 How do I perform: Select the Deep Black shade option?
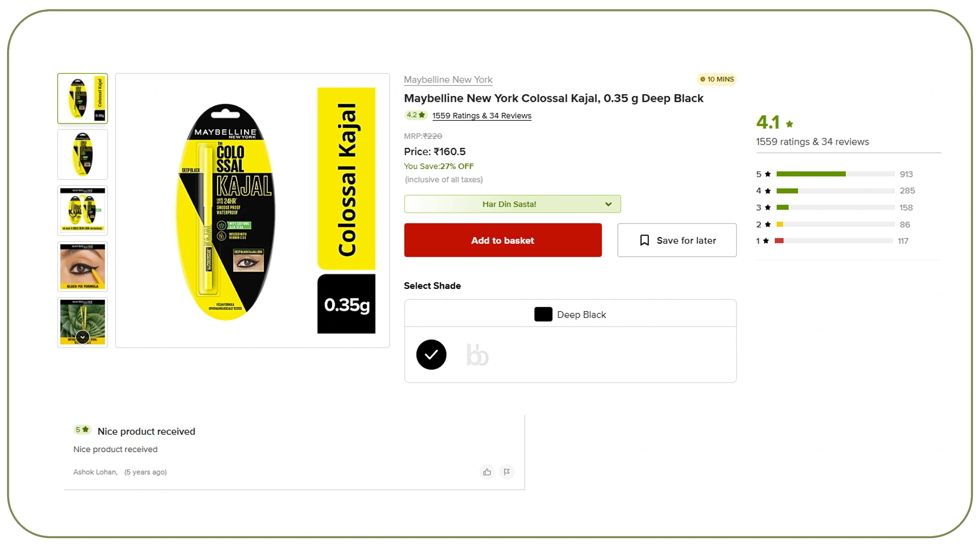pos(570,315)
